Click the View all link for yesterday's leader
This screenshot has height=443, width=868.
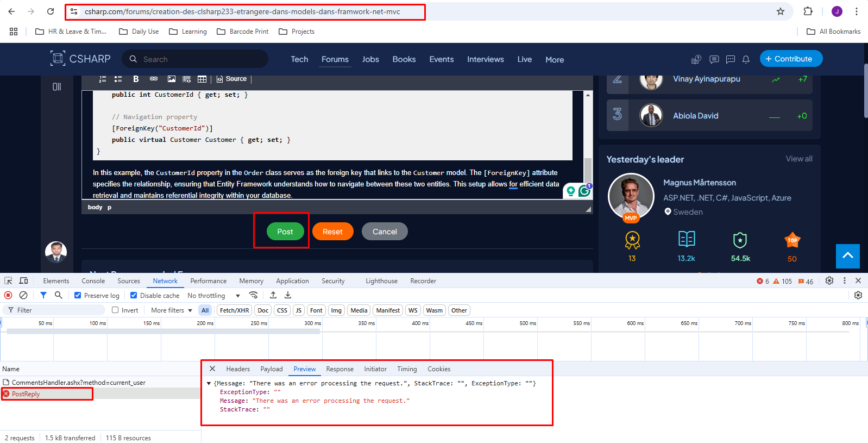(x=799, y=159)
